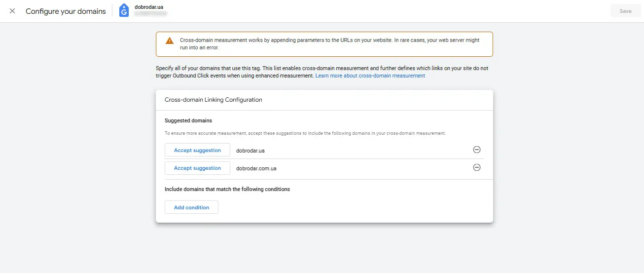Select the dobrodar.com.ua domain text in list
The image size is (644, 273).
[x=256, y=168]
